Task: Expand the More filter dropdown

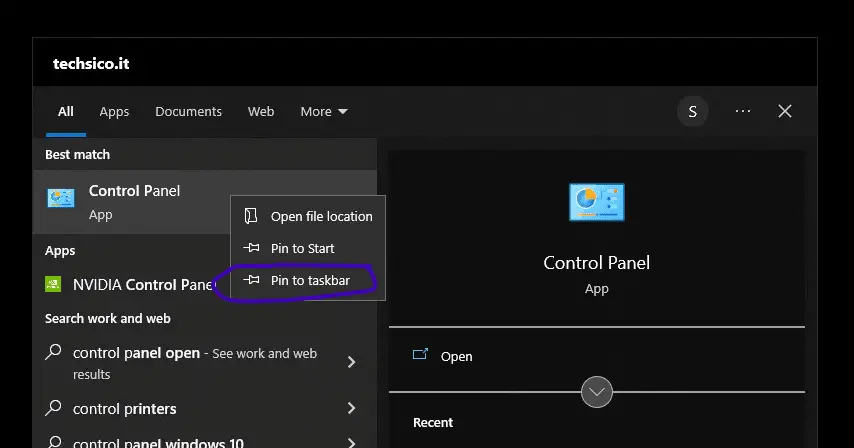Action: tap(324, 112)
